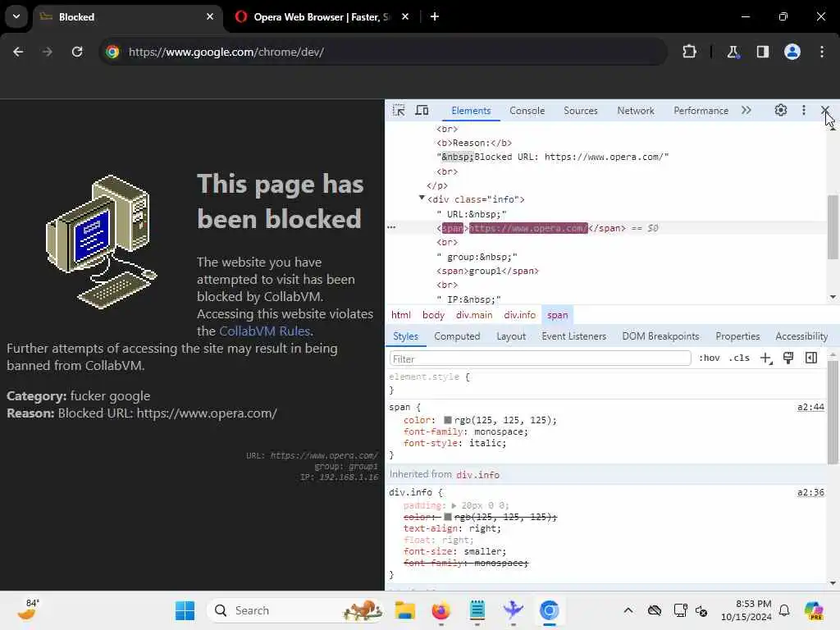Toggle :hov element state panel
Viewport: 840px width, 630px height.
(x=710, y=358)
